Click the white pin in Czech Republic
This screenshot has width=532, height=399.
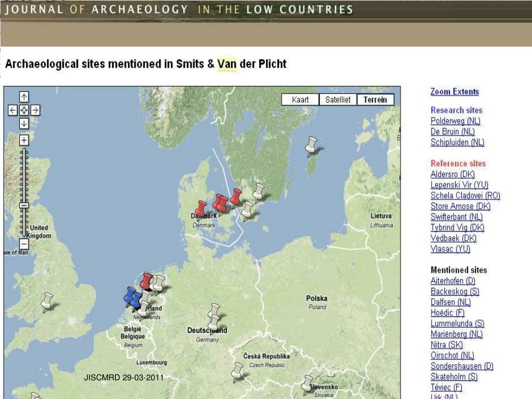[237, 372]
